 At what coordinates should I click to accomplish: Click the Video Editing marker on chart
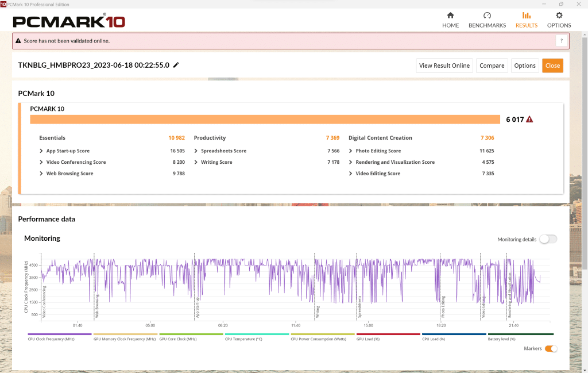click(483, 307)
